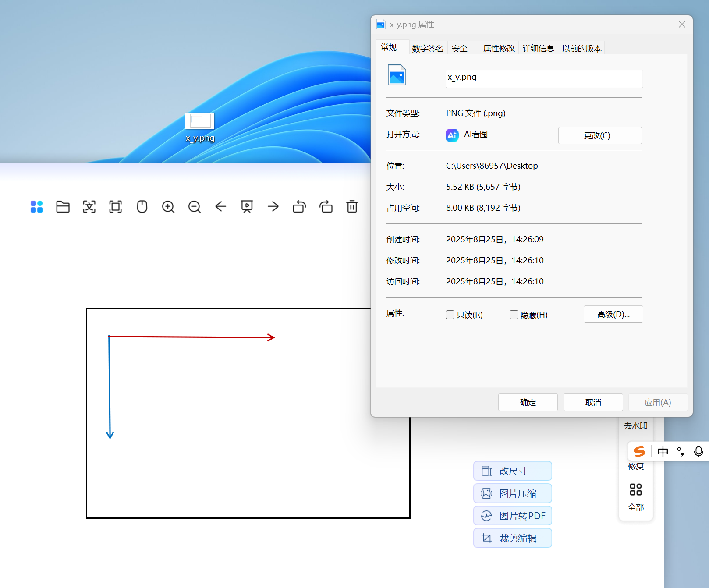Check the 隐藏(H) hidden checkbox

(x=514, y=315)
